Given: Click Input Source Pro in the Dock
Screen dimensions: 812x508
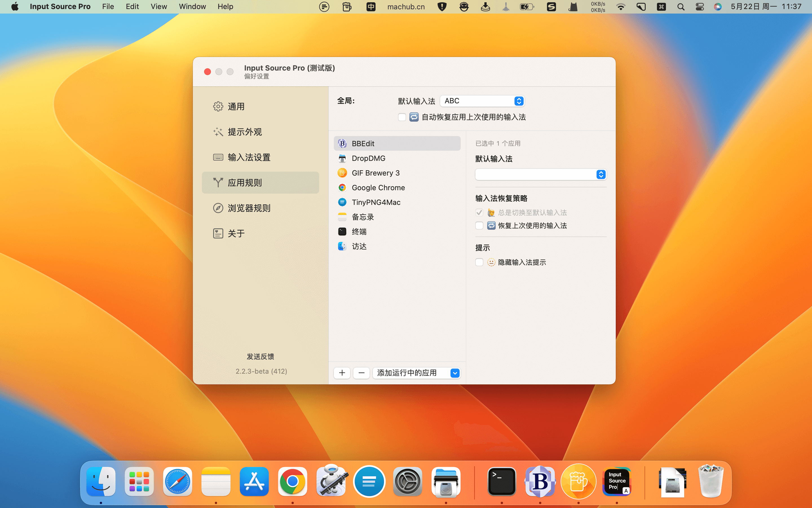Looking at the screenshot, I should click(x=617, y=481).
